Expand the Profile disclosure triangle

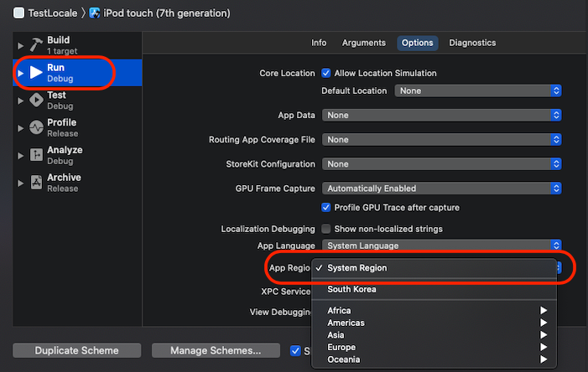click(20, 128)
